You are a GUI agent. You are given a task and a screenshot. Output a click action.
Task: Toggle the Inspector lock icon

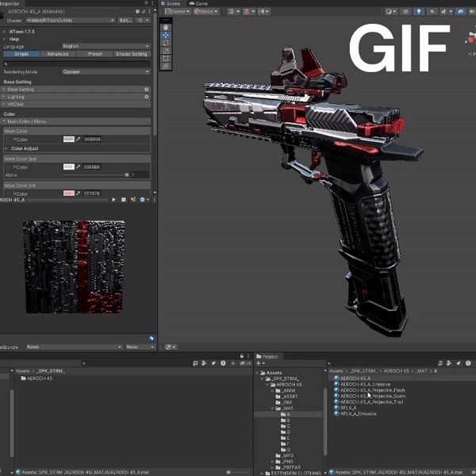point(146,3)
